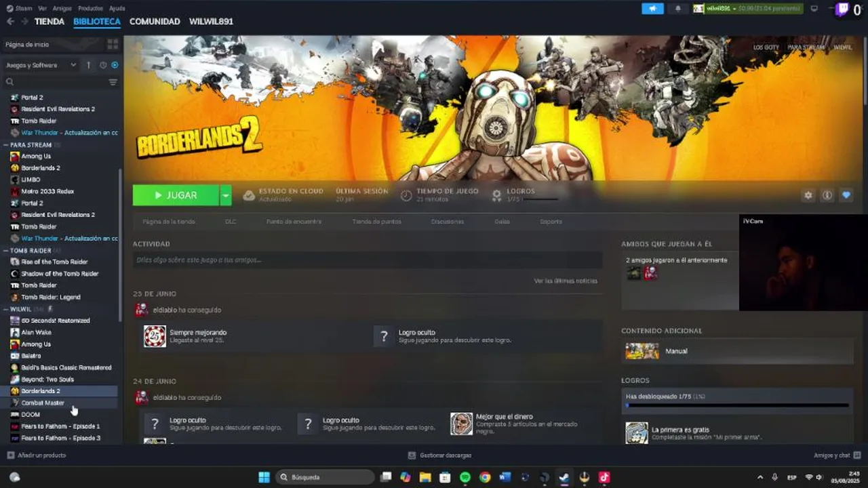868x488 pixels.
Task: Open the Mejor que el dinero achievement icon
Action: [x=461, y=424]
